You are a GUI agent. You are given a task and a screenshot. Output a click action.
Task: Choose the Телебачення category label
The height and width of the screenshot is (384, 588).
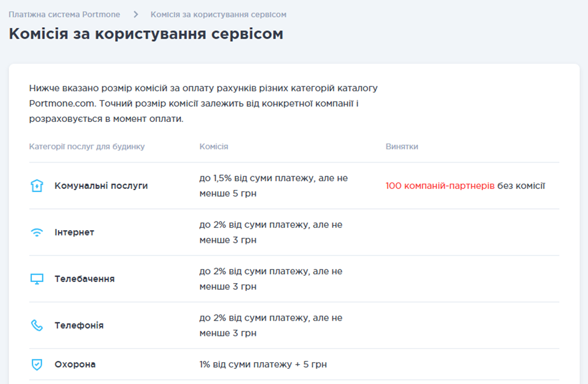85,279
